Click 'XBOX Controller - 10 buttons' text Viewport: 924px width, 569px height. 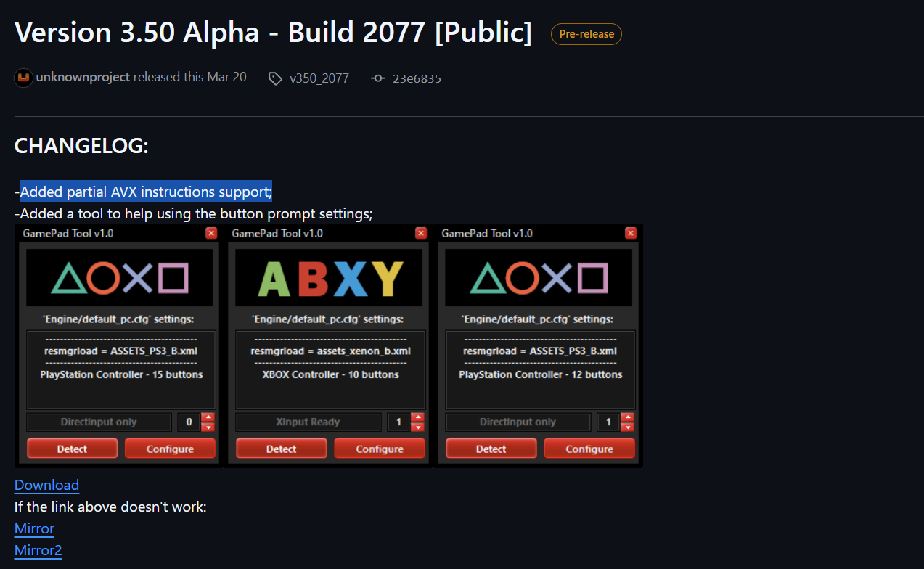[x=330, y=374]
